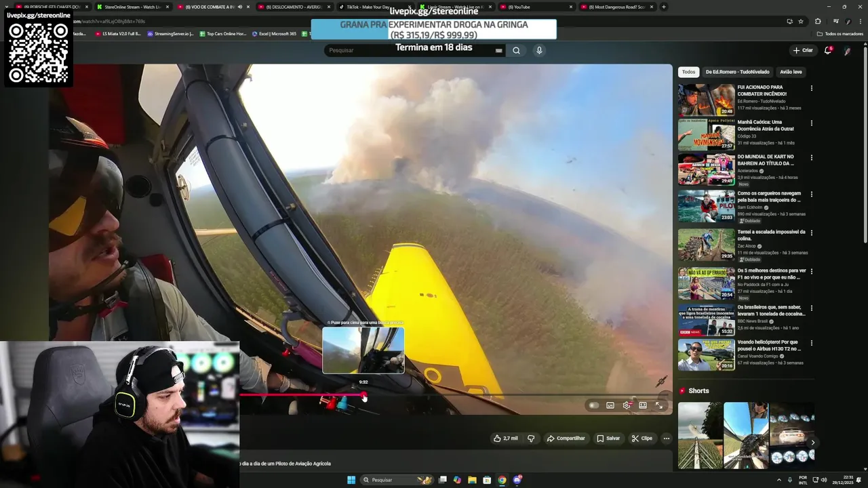Open Voando helicóptero Airbus H130 video
The image size is (868, 488).
(x=707, y=354)
